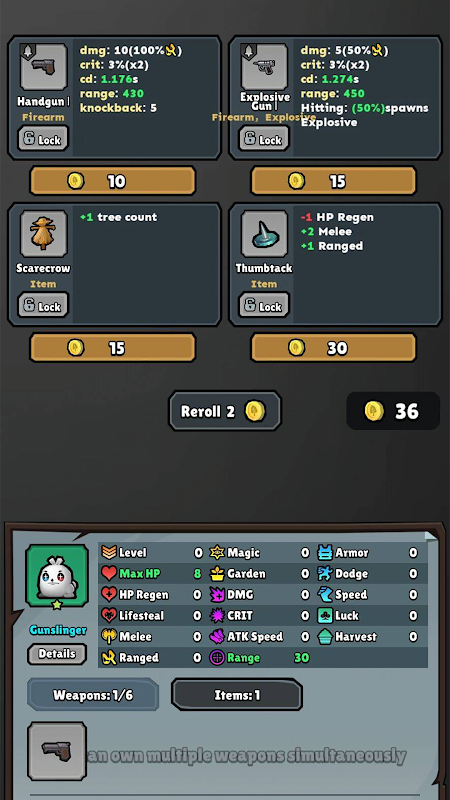Toggle Lock on the Scarecrow item
Image resolution: width=450 pixels, height=800 pixels.
pyautogui.click(x=43, y=305)
